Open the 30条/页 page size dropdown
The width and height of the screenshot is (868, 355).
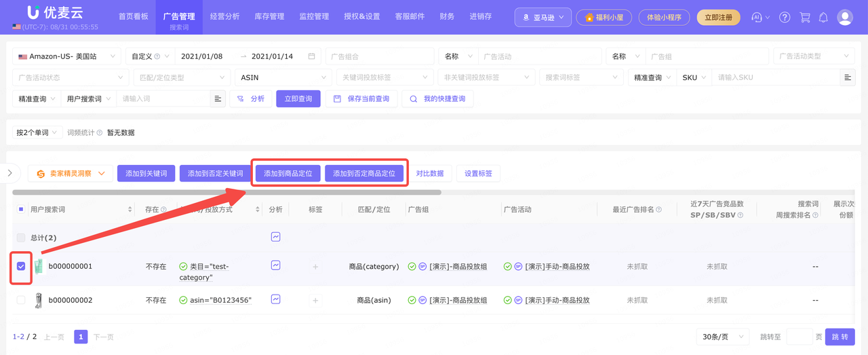(722, 337)
